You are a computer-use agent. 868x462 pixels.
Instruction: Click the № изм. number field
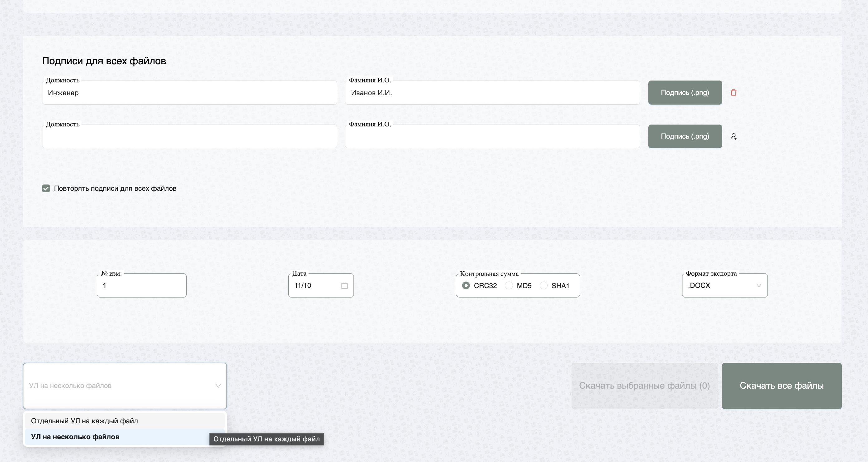click(x=142, y=286)
